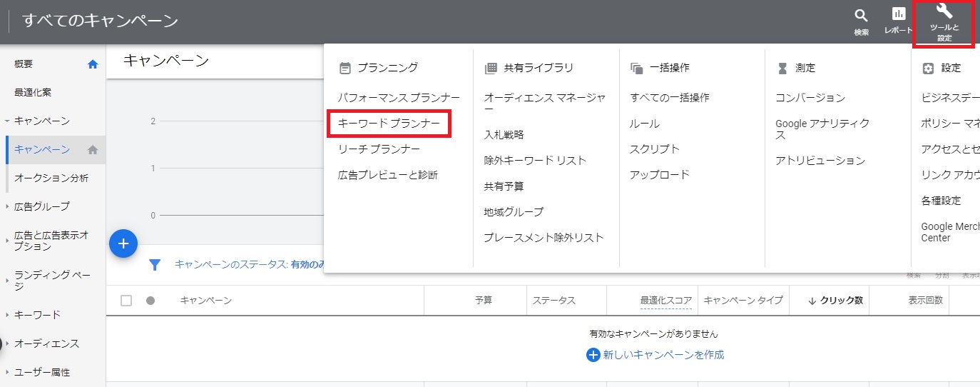980x387 pixels.
Task: Tick the select-all checkbox in table header
Action: (x=126, y=301)
